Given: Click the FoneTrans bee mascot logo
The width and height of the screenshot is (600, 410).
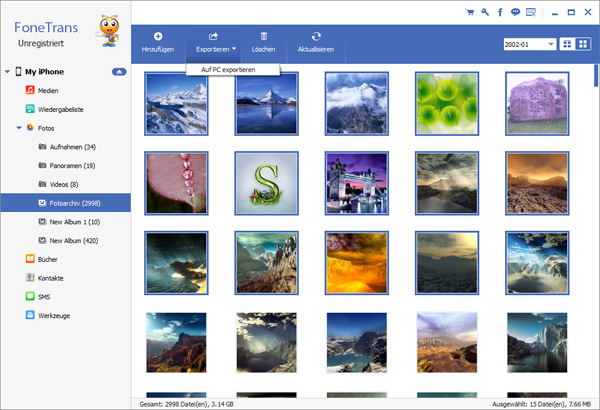Looking at the screenshot, I should tap(108, 31).
